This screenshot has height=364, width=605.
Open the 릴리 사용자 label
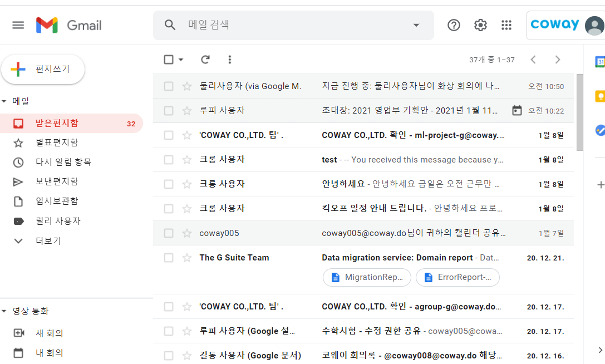[x=71, y=221]
